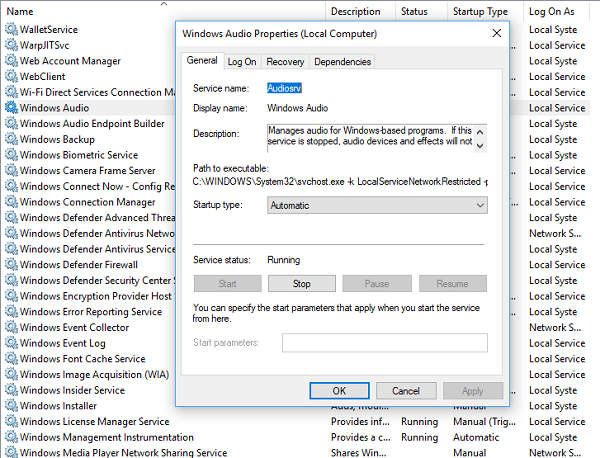Click the WalletService gear icon
The height and width of the screenshot is (458, 600).
pyautogui.click(x=11, y=29)
